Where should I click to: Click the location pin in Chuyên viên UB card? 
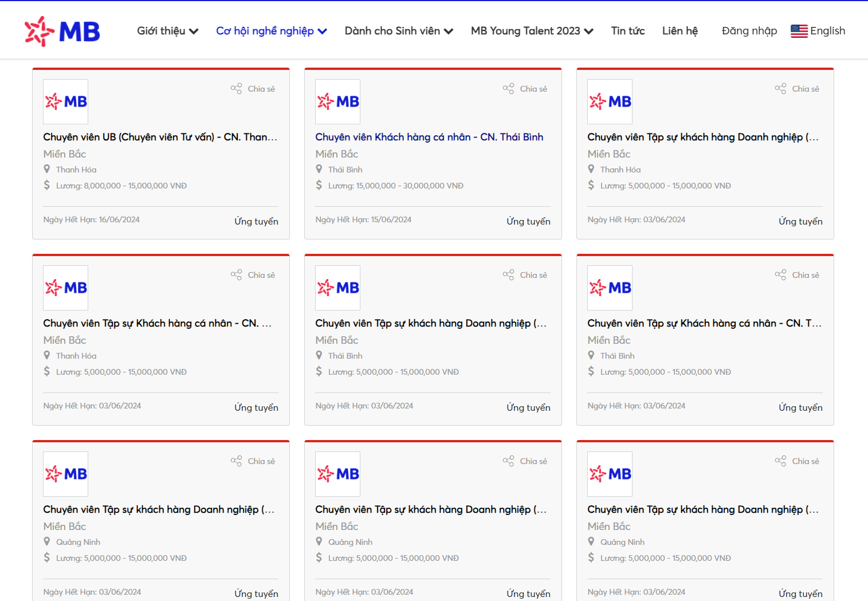point(47,169)
